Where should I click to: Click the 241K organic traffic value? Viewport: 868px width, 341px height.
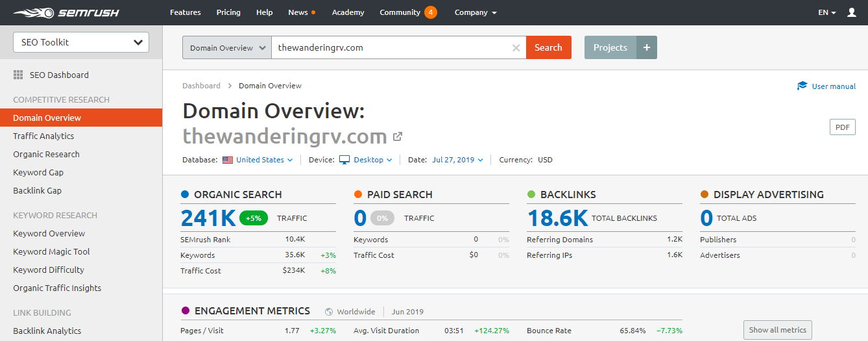[x=208, y=218]
